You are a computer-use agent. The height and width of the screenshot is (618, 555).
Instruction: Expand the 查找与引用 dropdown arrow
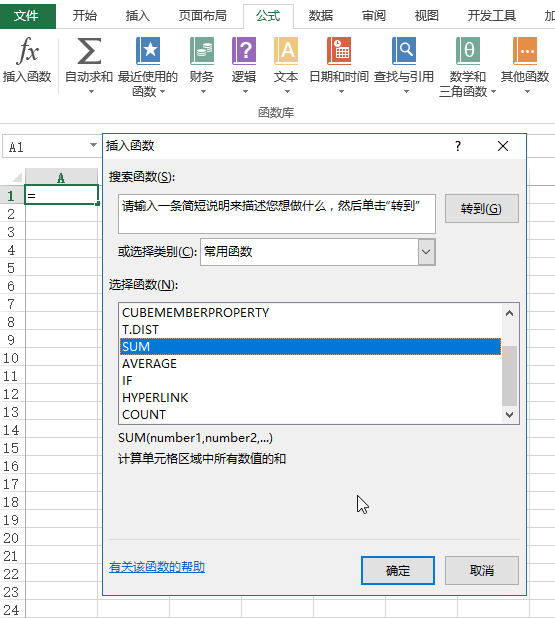[406, 91]
